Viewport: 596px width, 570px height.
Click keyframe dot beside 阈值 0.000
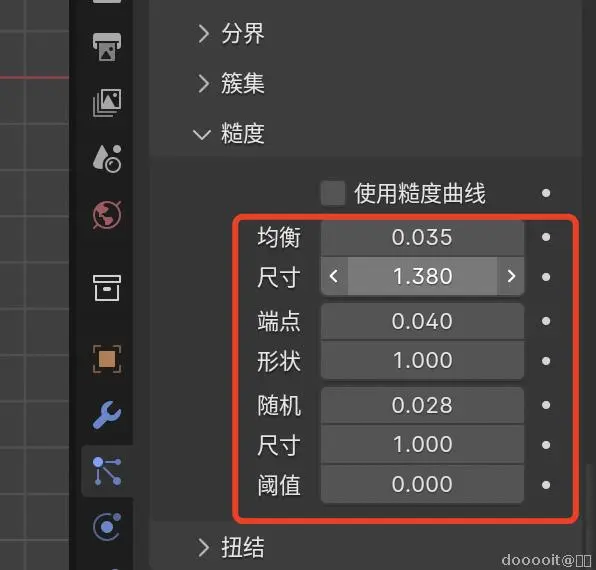click(x=546, y=485)
